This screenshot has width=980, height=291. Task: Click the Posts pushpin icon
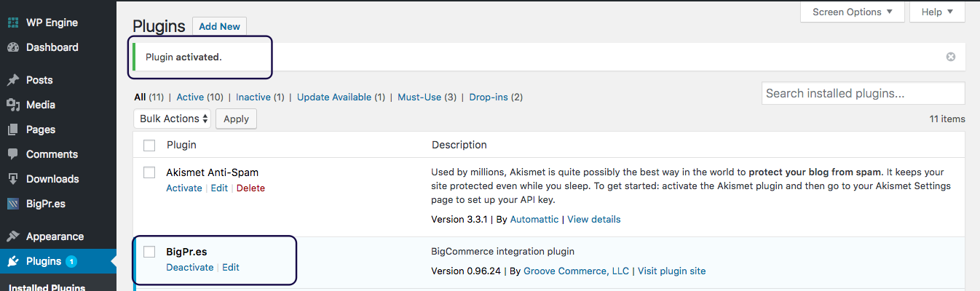(x=13, y=80)
